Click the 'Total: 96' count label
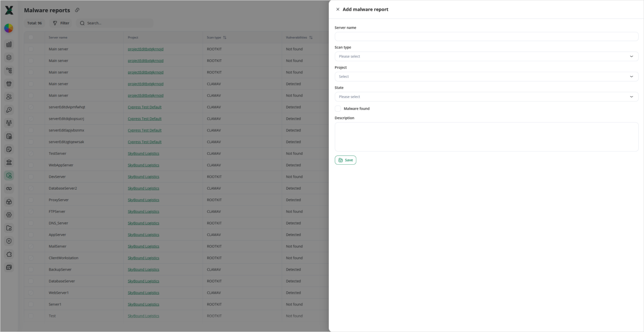This screenshot has width=644, height=332. click(34, 23)
